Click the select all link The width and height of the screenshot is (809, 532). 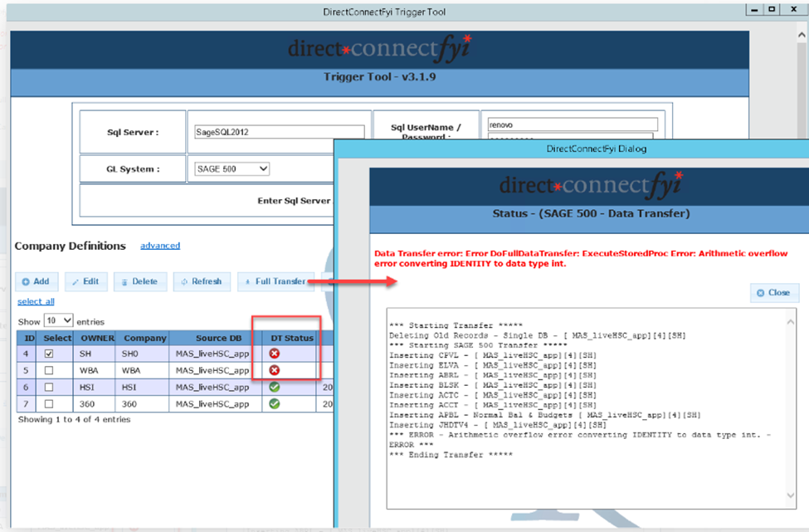pyautogui.click(x=36, y=301)
